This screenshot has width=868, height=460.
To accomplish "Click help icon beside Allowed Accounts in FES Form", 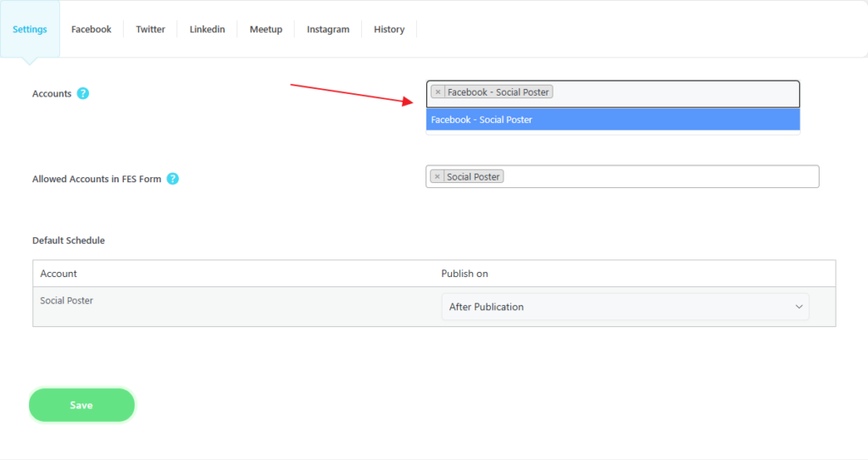I will coord(173,179).
